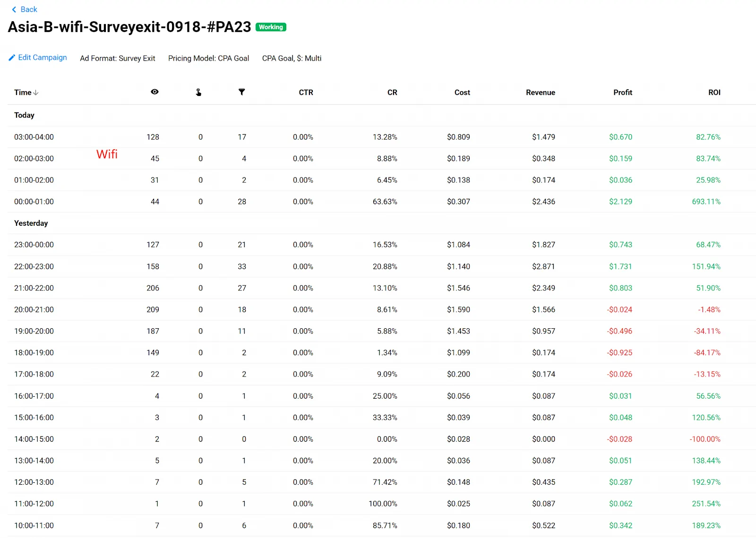Select the Yesterday section heading row

click(31, 223)
